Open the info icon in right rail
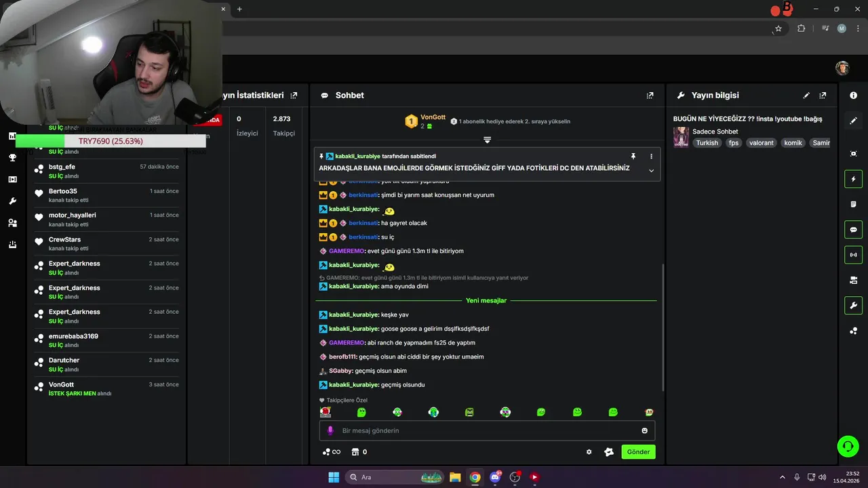 point(853,96)
